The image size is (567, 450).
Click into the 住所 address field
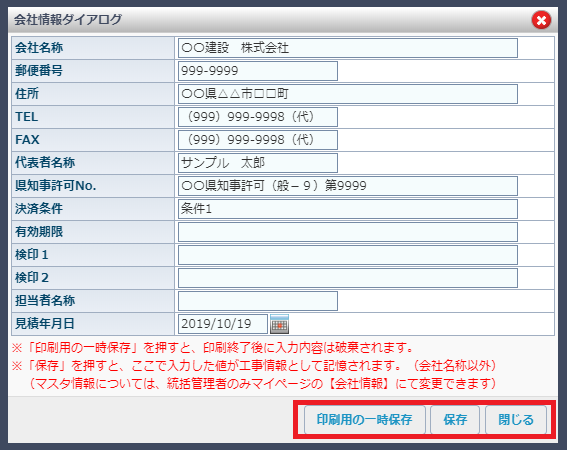point(348,94)
